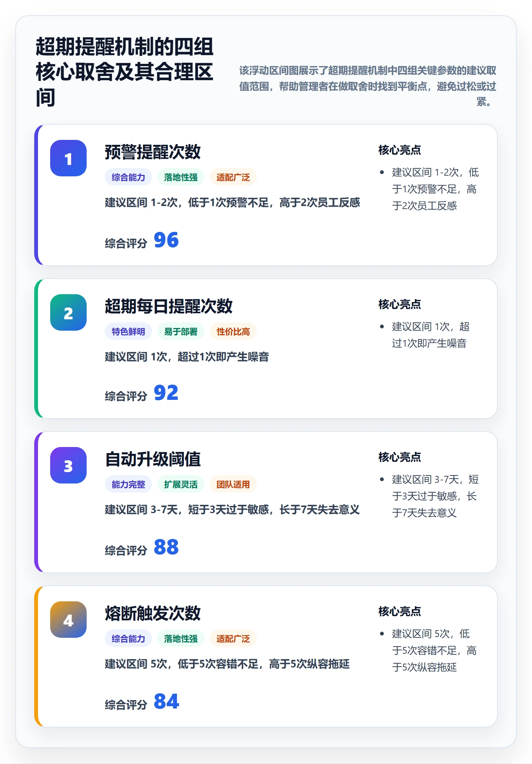
Task: Click description 建议区间 5次，低于5次容错不足
Action: pos(227,664)
